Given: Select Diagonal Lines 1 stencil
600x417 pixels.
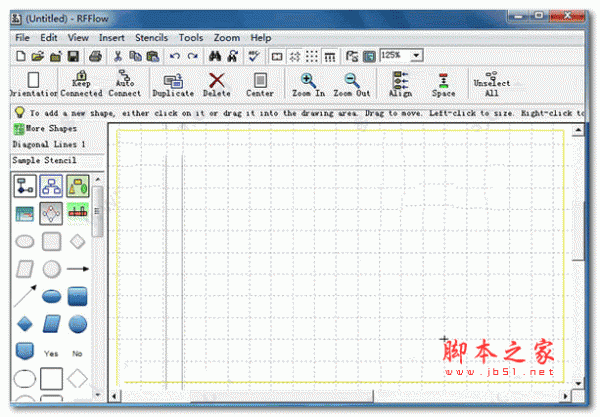Looking at the screenshot, I should (x=49, y=144).
